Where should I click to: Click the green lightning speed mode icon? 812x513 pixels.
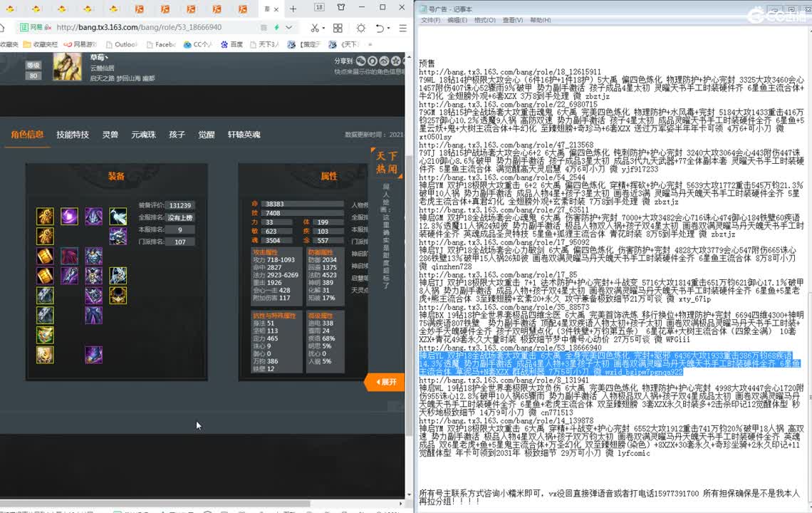click(x=277, y=28)
